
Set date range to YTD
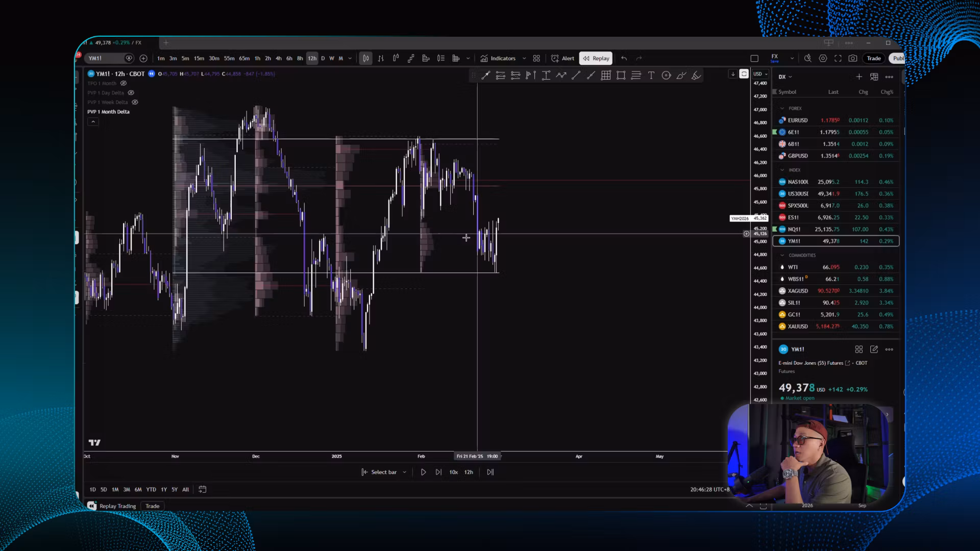coord(151,490)
